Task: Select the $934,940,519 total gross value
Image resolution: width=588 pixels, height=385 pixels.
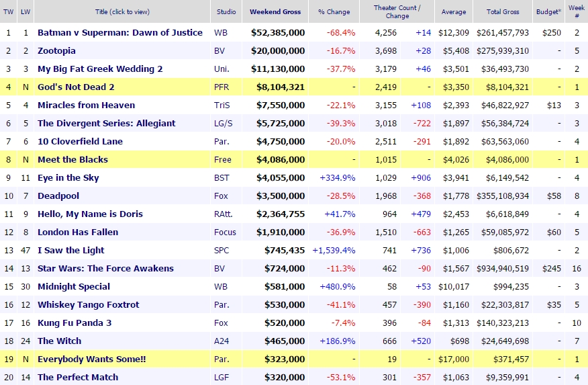Action: click(x=503, y=268)
